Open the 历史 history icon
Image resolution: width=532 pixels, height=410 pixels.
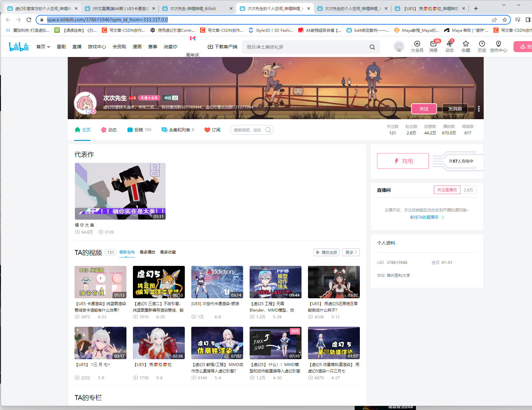pyautogui.click(x=482, y=47)
